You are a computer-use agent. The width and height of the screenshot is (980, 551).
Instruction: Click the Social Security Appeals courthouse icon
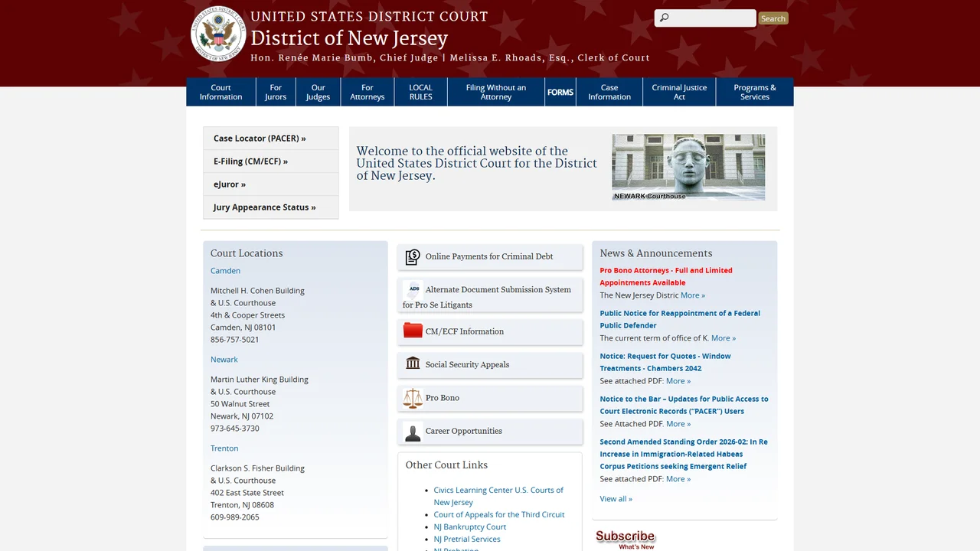click(413, 364)
